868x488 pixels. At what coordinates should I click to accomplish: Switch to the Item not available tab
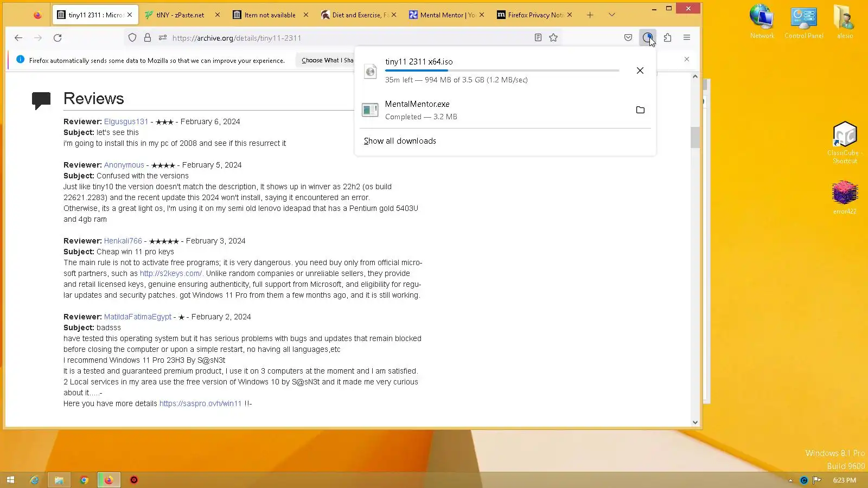[270, 15]
